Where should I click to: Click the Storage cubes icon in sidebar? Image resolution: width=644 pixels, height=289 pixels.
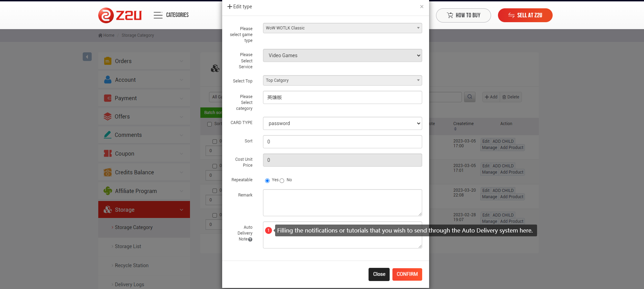click(x=108, y=210)
